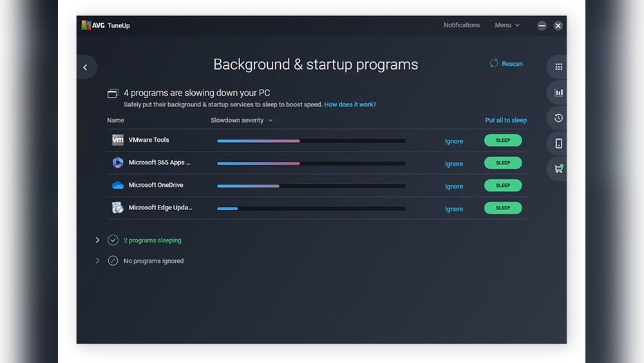Ignore Microsoft 365 Apps
644x363 pixels.
(454, 164)
